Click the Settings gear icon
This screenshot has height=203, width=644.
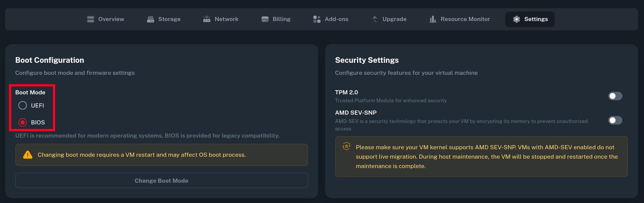click(516, 19)
